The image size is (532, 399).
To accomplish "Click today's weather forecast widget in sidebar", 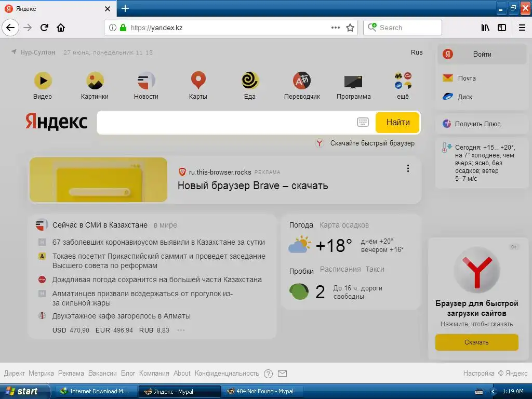I will pos(482,163).
